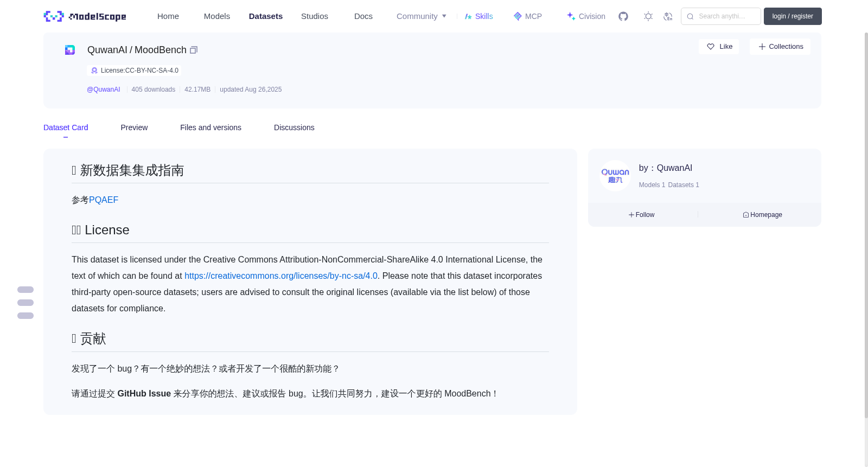Screen dimensions: 868x467
Task: Click the 'Datasets 1' count text
Action: click(x=684, y=185)
